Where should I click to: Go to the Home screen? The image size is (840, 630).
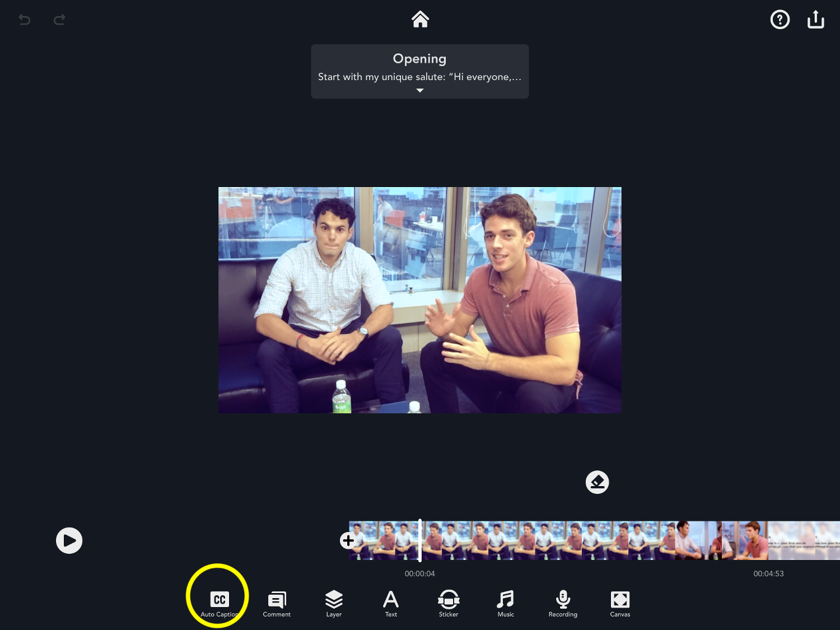tap(420, 20)
